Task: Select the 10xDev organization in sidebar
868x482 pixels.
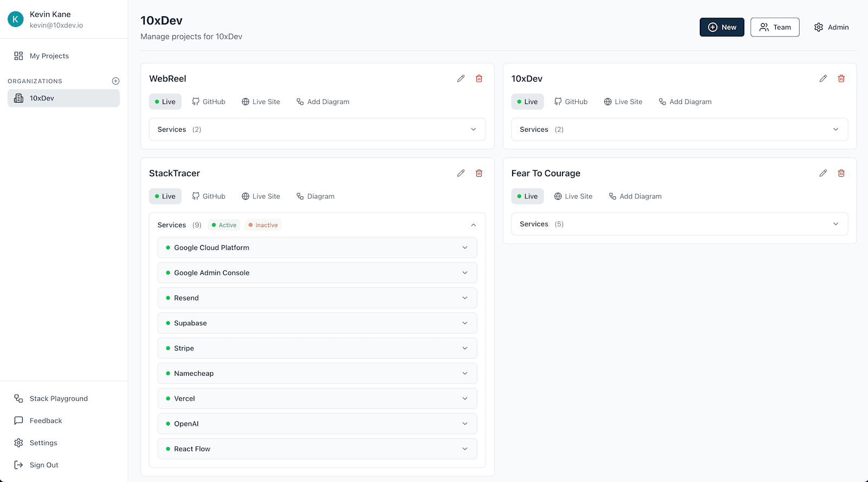Action: [x=63, y=98]
